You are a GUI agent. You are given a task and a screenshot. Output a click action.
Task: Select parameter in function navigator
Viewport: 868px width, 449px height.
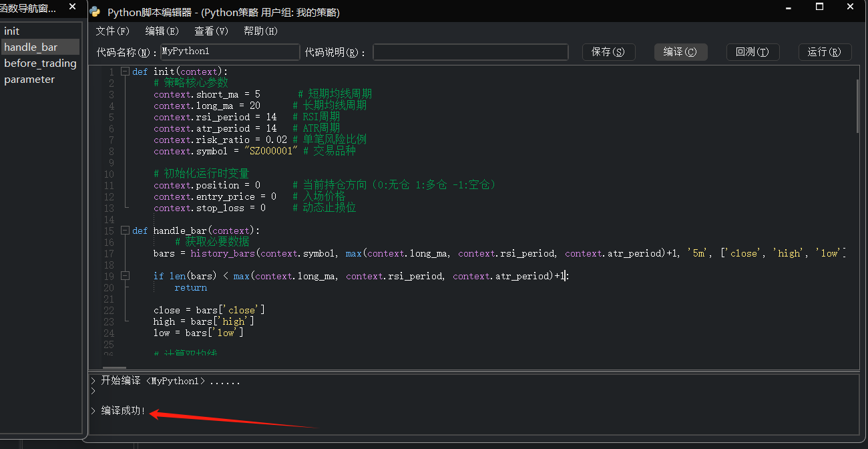point(41,79)
